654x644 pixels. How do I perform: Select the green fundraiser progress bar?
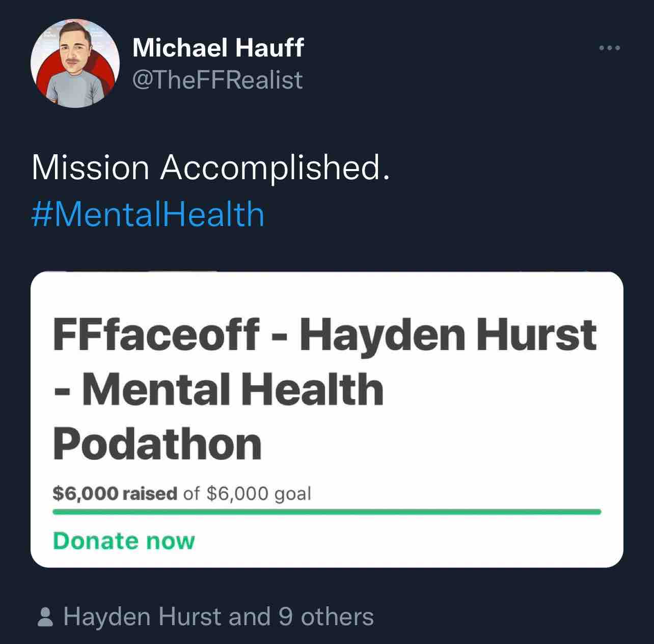click(327, 512)
